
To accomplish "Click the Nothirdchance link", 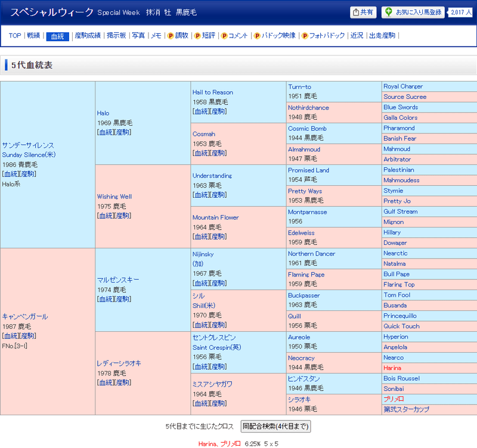I will pyautogui.click(x=308, y=108).
